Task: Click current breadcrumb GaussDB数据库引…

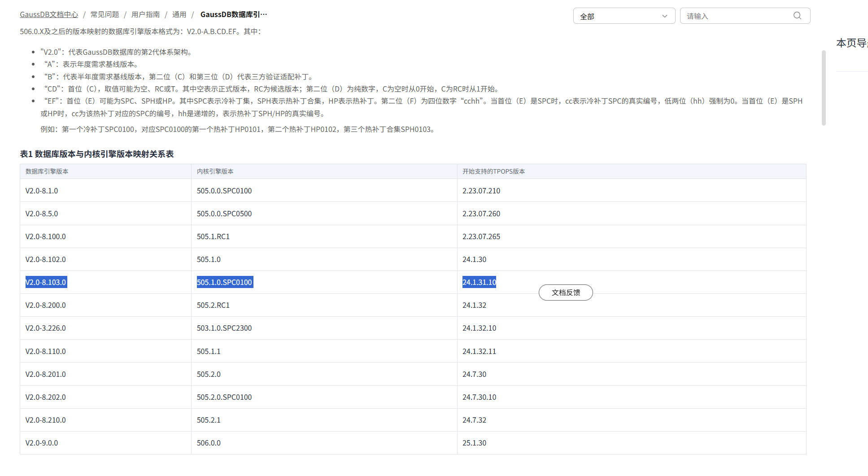Action: click(x=234, y=14)
